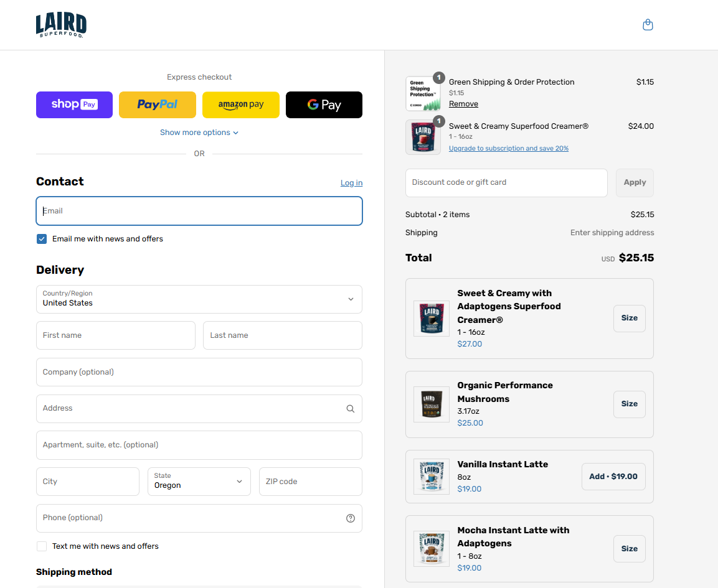Click the Apply discount button
718x588 pixels.
(635, 182)
